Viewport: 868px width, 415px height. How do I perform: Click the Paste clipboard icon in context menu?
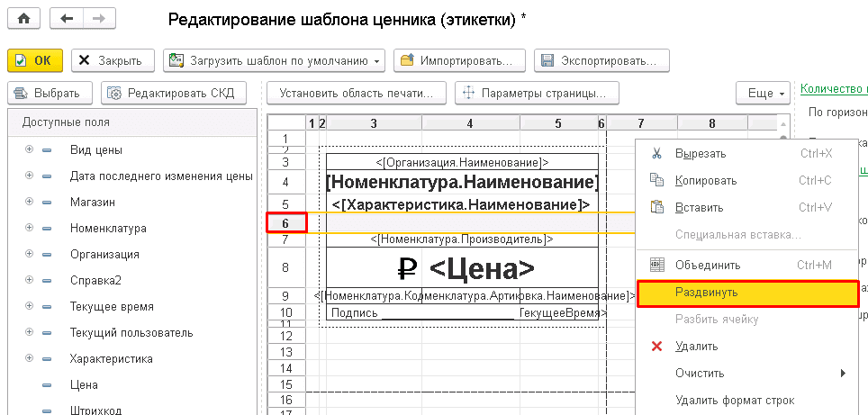click(656, 208)
